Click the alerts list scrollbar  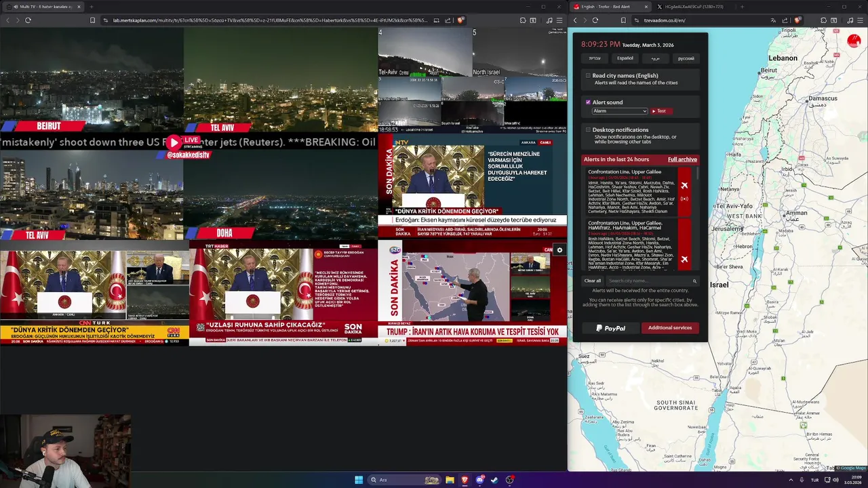[697, 174]
